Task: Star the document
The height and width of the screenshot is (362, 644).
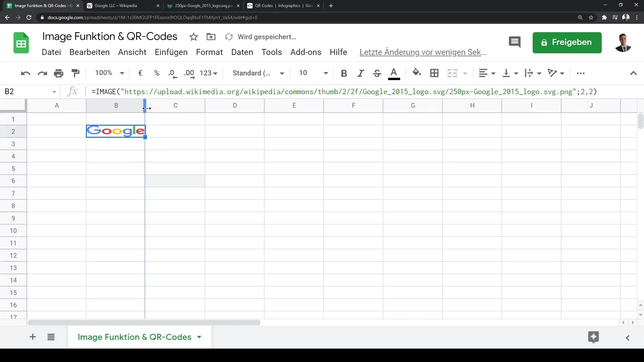Action: coord(194,37)
